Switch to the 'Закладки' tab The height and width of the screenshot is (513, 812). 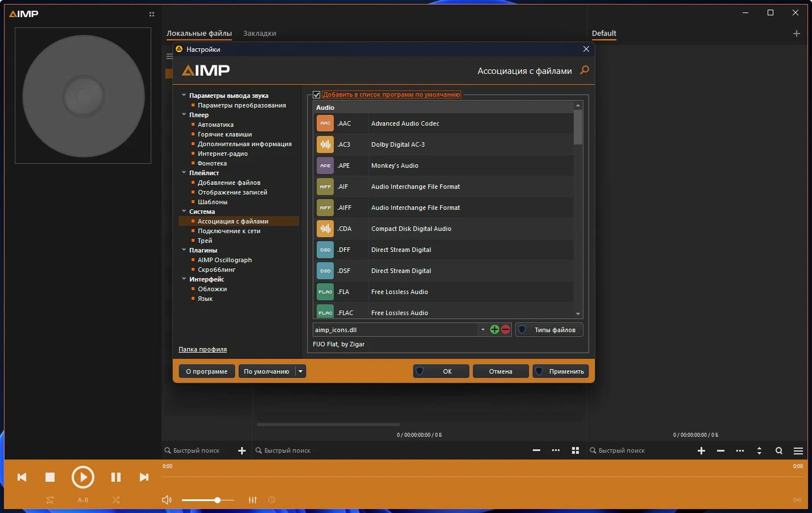tap(260, 34)
